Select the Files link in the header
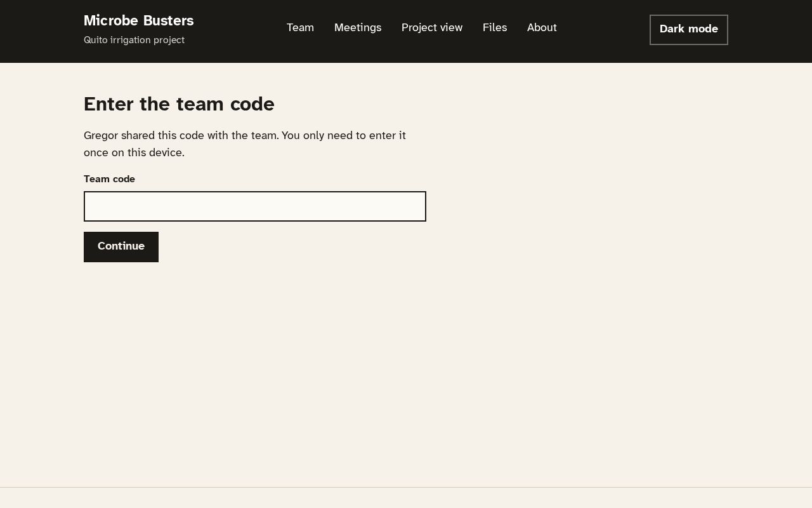This screenshot has width=812, height=508. click(495, 27)
